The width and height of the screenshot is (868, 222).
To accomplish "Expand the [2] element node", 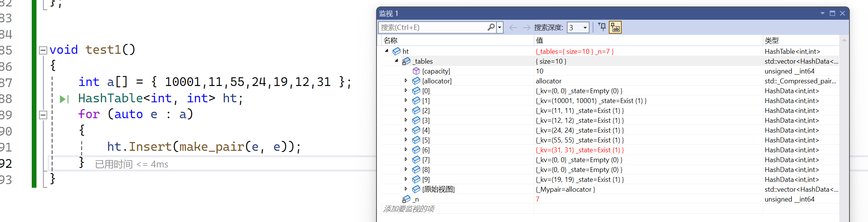I will point(406,110).
